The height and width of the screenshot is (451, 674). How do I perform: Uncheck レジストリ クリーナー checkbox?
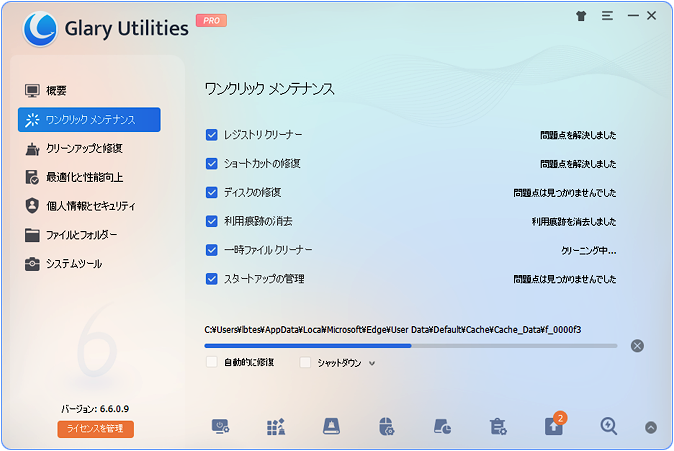tap(211, 135)
